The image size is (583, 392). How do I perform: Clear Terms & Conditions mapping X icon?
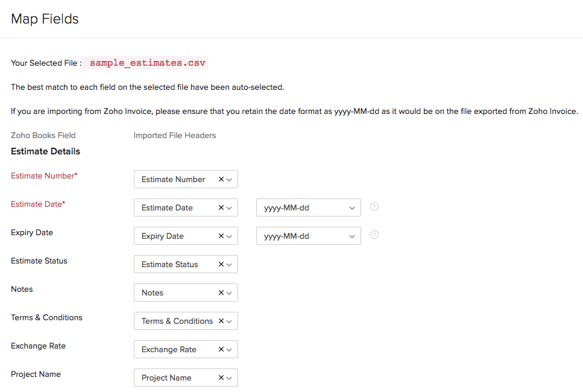coord(221,321)
